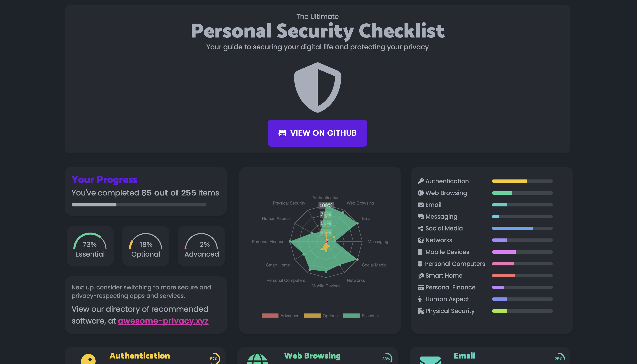Toggle the Essential legend in radar chart

click(360, 316)
